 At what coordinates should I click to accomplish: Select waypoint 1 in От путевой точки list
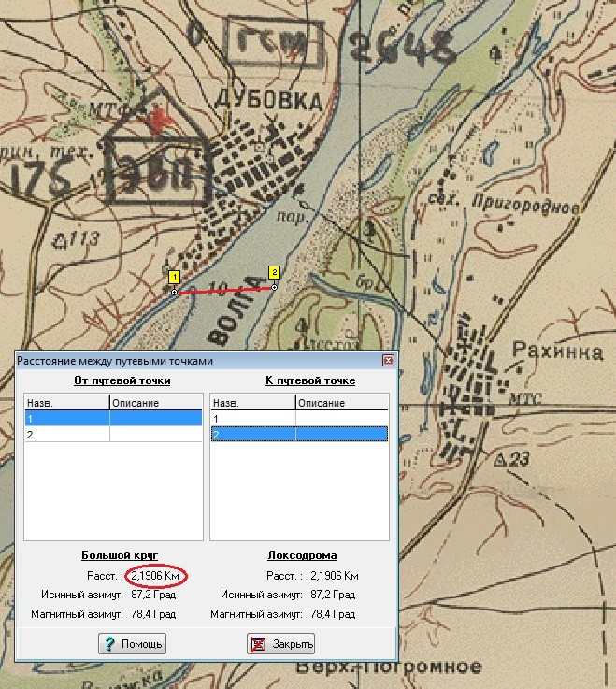coord(113,418)
